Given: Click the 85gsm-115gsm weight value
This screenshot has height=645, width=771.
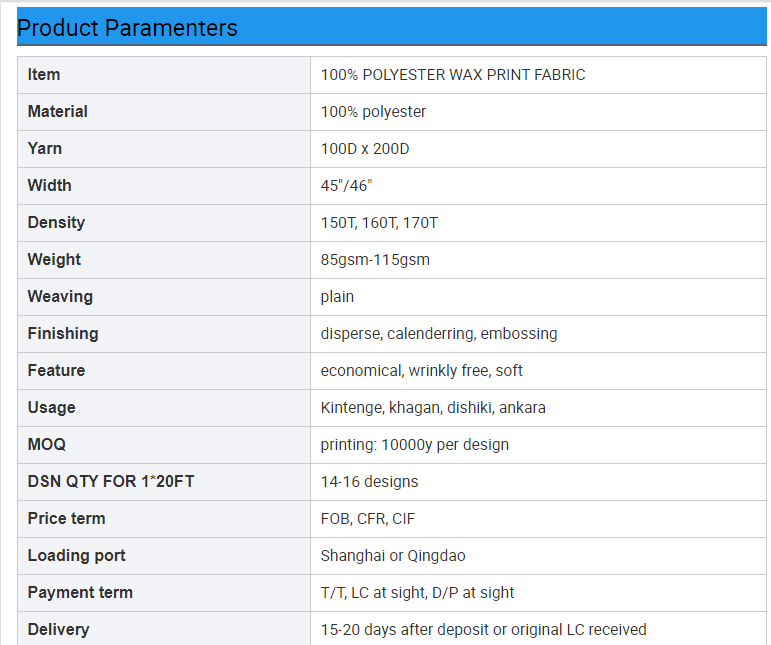Looking at the screenshot, I should [x=375, y=260].
